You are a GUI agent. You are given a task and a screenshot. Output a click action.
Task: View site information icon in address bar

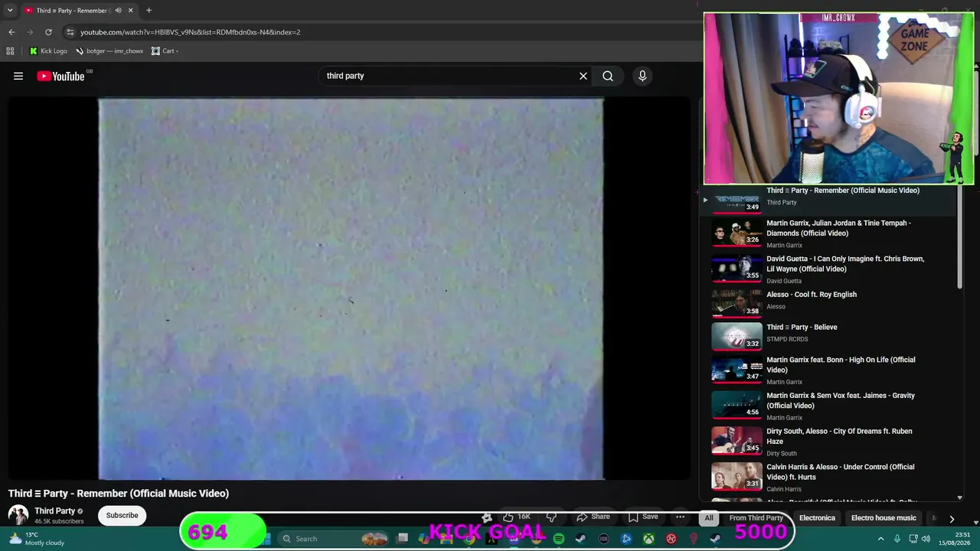pos(70,32)
